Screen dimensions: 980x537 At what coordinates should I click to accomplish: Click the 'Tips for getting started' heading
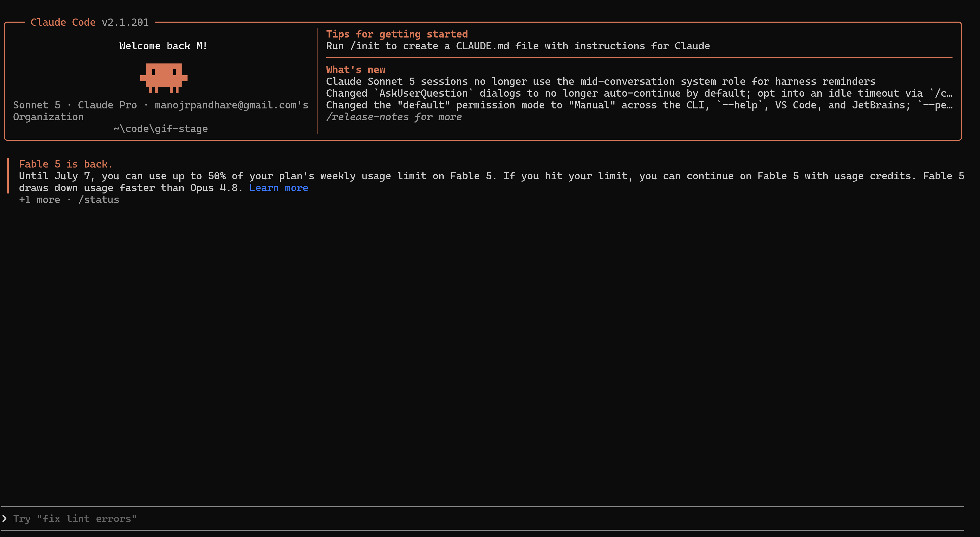click(x=397, y=34)
